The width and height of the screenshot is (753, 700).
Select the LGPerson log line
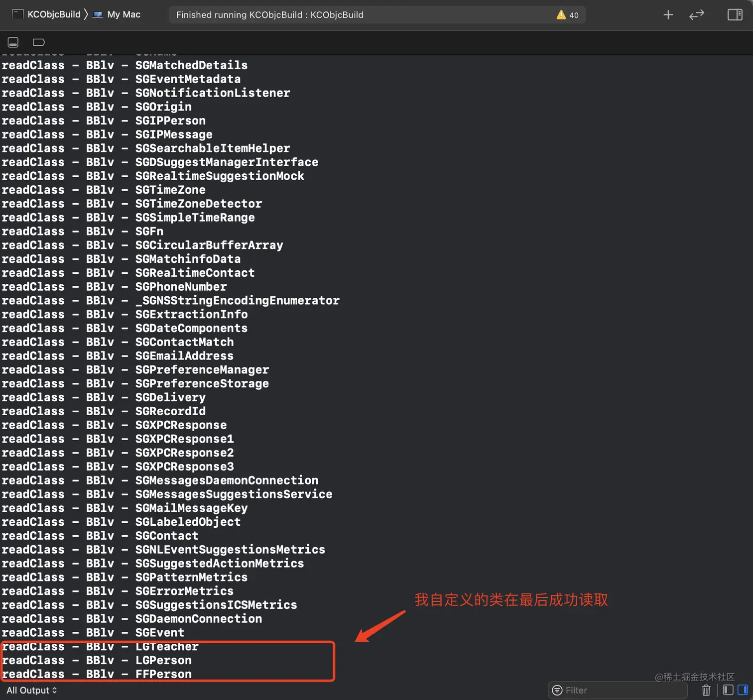point(97,661)
